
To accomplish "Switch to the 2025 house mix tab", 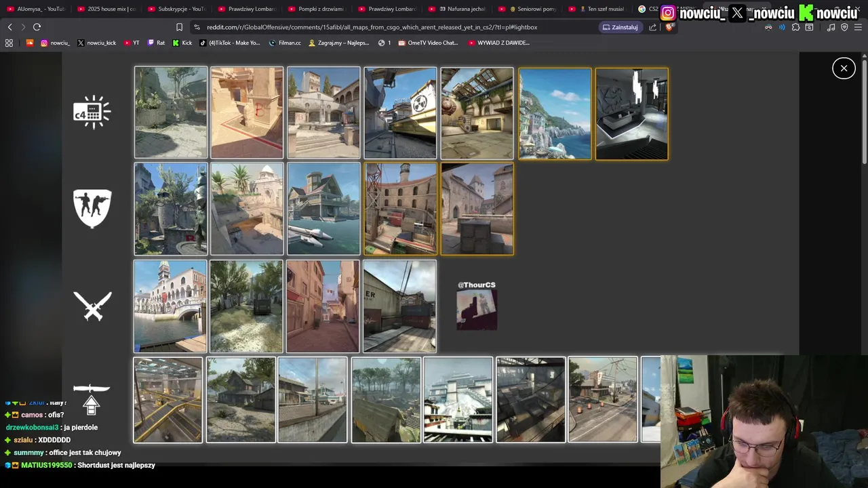I will coord(106,9).
